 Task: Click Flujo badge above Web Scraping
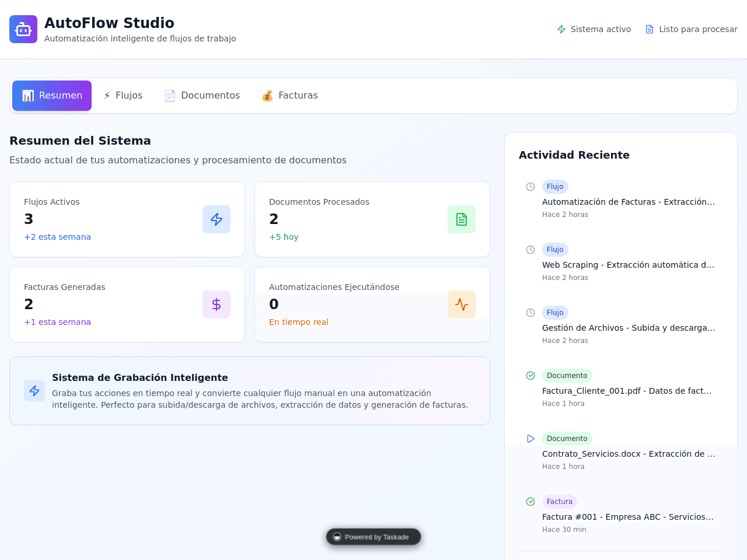coord(555,250)
